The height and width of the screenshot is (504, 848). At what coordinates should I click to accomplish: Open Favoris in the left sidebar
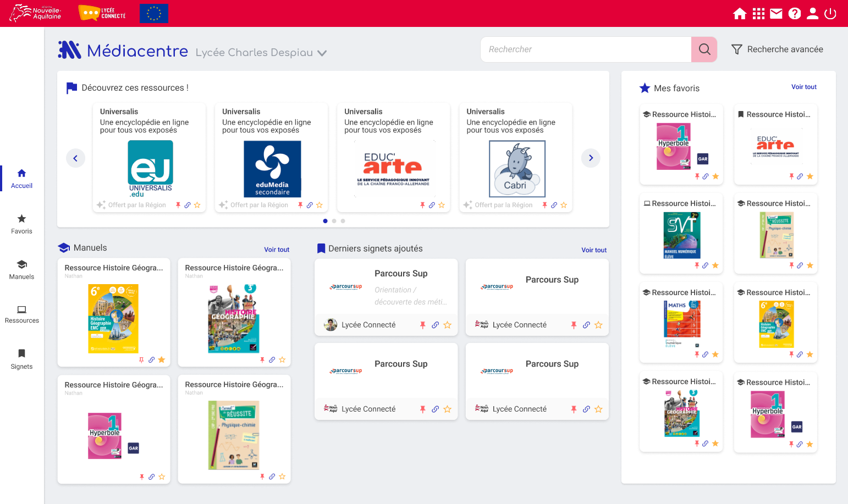point(21,224)
